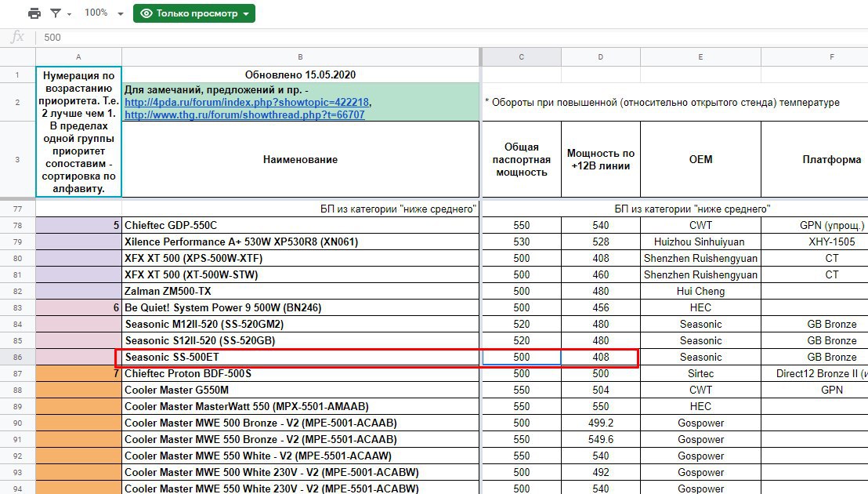Click priority number 5 cell
868x494 pixels.
click(x=78, y=225)
